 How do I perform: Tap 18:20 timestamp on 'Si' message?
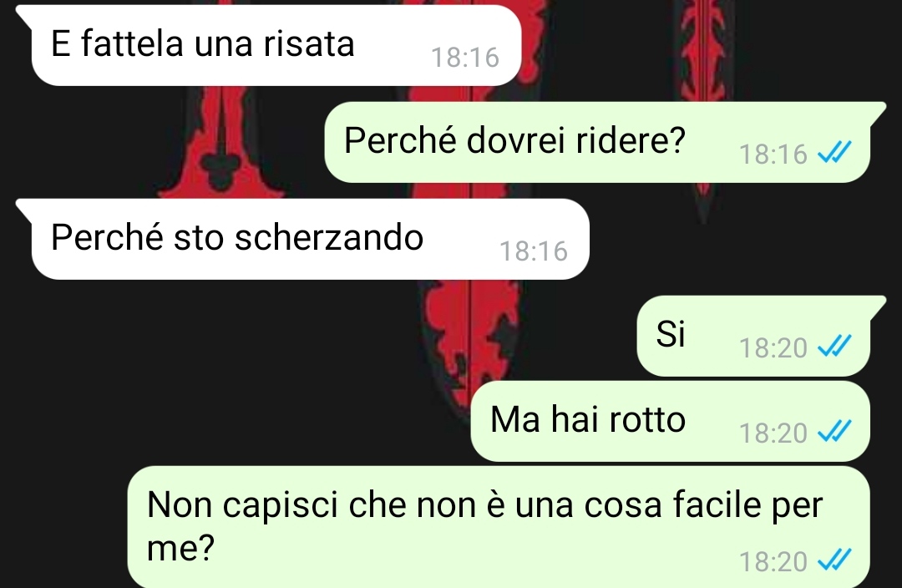[x=773, y=348]
